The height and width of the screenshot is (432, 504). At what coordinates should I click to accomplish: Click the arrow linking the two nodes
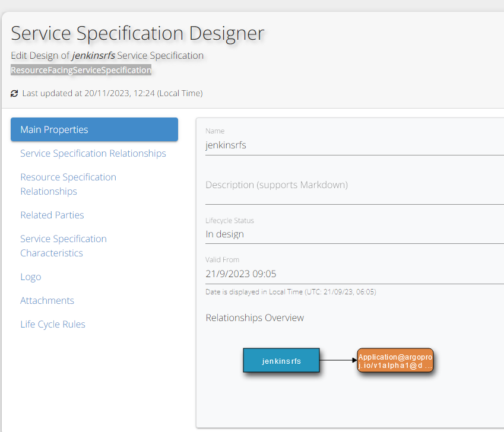click(x=338, y=360)
